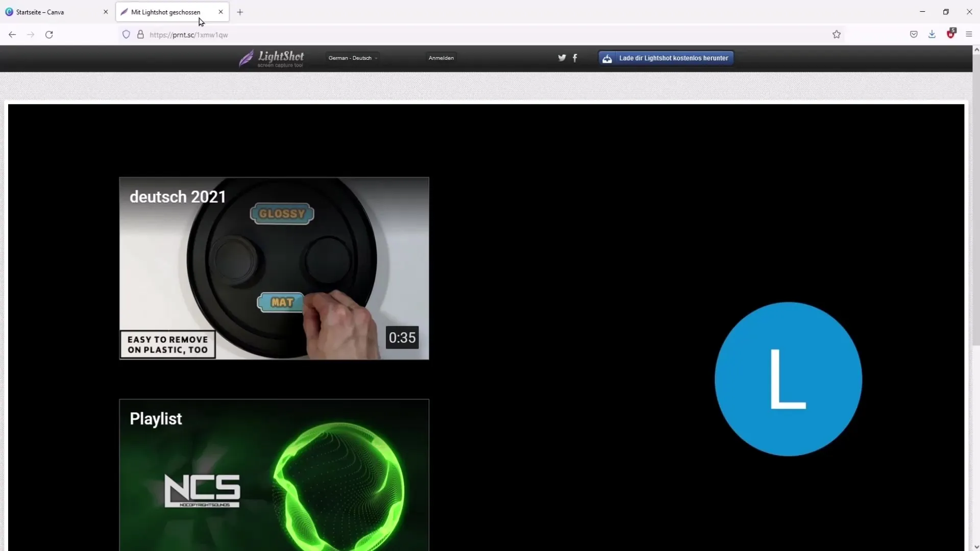Click the scrollbar down arrow
Viewport: 980px width, 551px height.
point(976,546)
